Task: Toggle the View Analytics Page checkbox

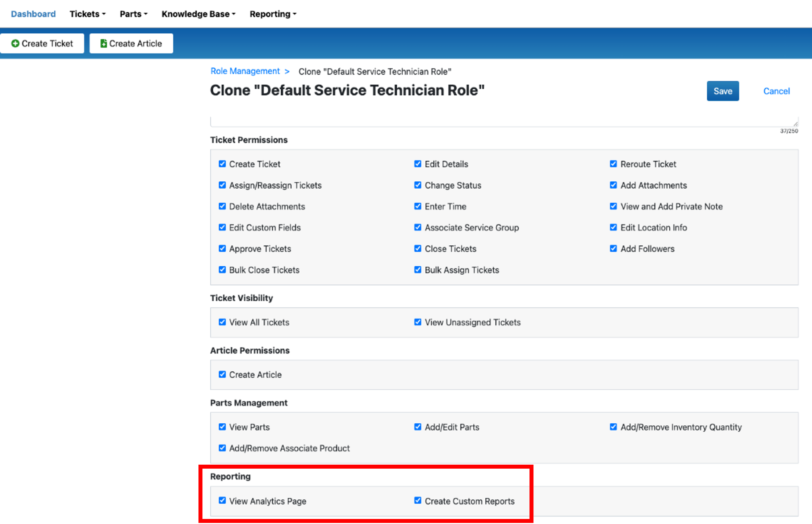Action: [x=222, y=500]
